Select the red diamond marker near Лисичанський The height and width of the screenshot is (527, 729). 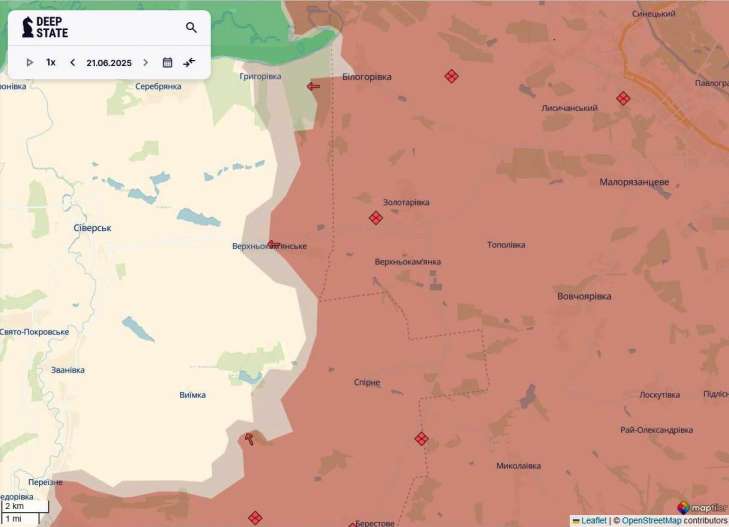point(623,98)
